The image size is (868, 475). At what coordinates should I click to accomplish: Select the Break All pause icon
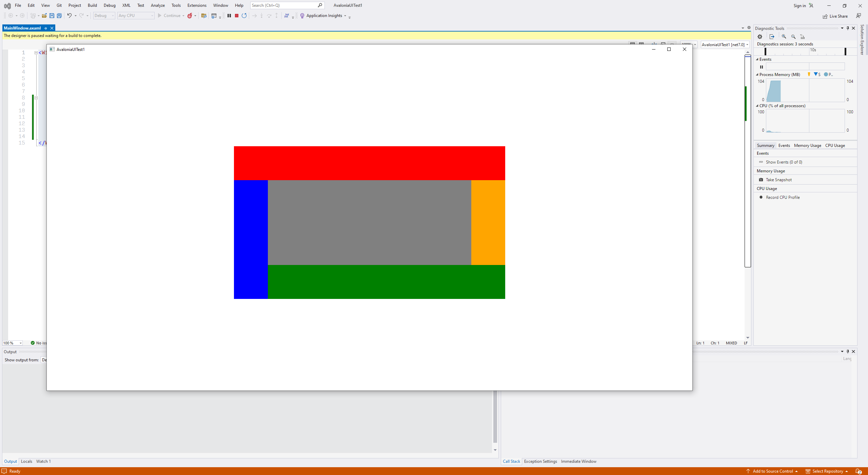229,15
